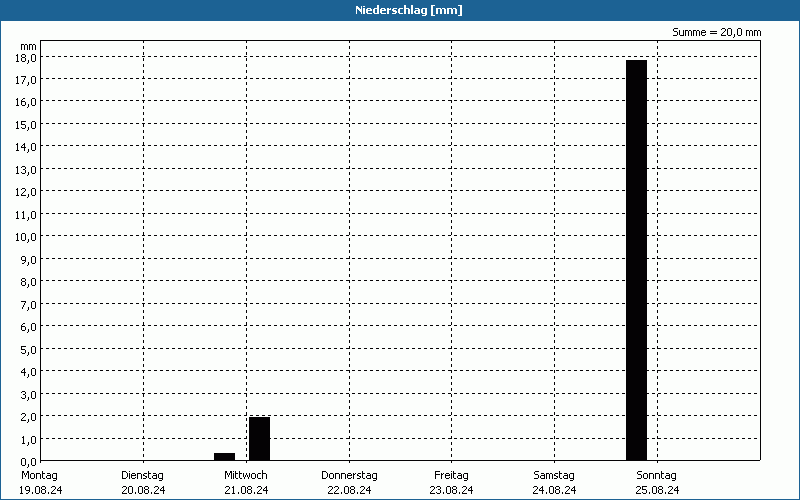Click the 11,0 y-axis value
800x500 pixels.
coord(26,214)
